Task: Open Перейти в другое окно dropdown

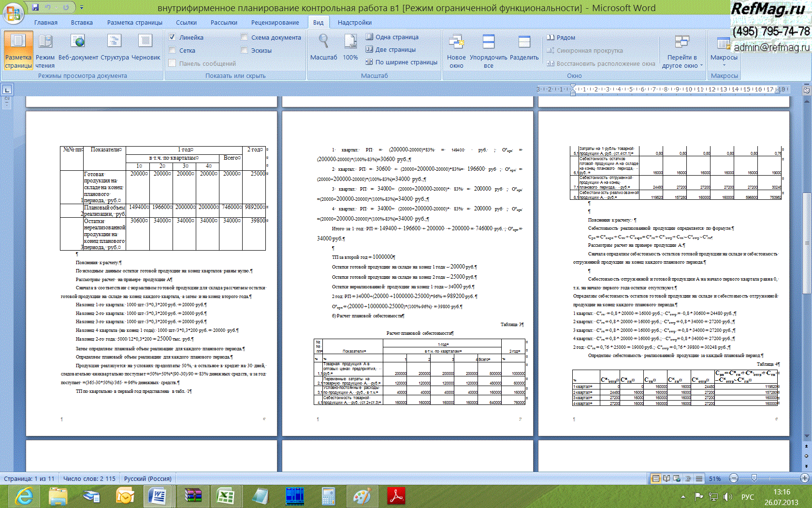Action: point(682,65)
